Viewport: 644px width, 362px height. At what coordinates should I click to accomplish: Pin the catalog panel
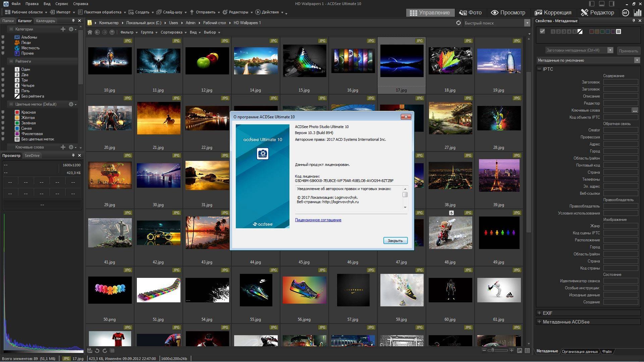[x=73, y=21]
